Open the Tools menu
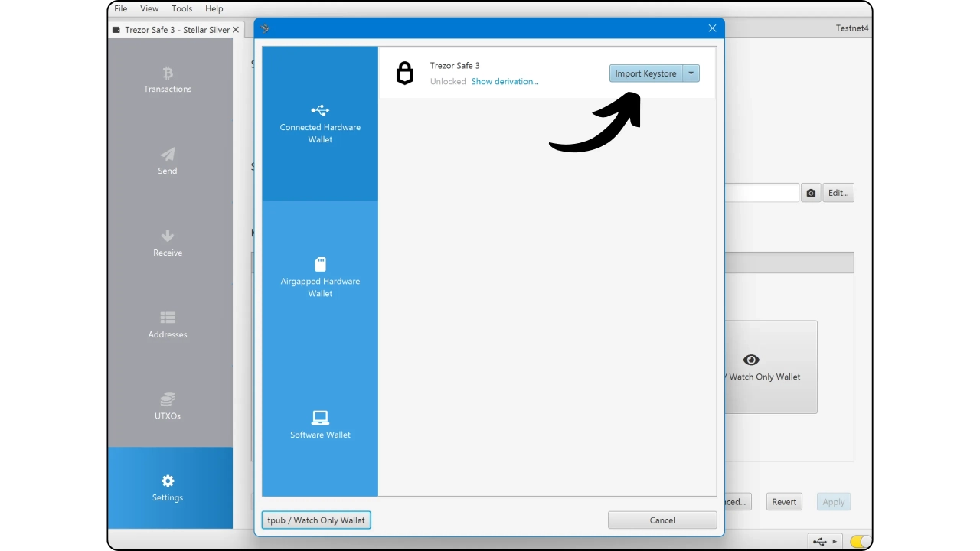The height and width of the screenshot is (551, 980). point(182,8)
